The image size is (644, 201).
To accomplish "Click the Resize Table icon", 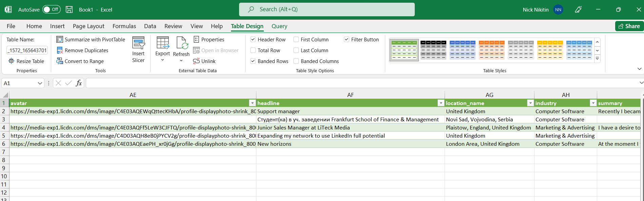I will tap(11, 61).
